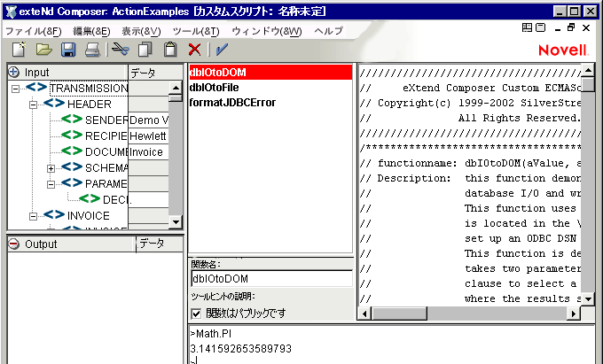This screenshot has height=364, width=603.
Task: Open the ウィンドウ menu
Action: [267, 31]
